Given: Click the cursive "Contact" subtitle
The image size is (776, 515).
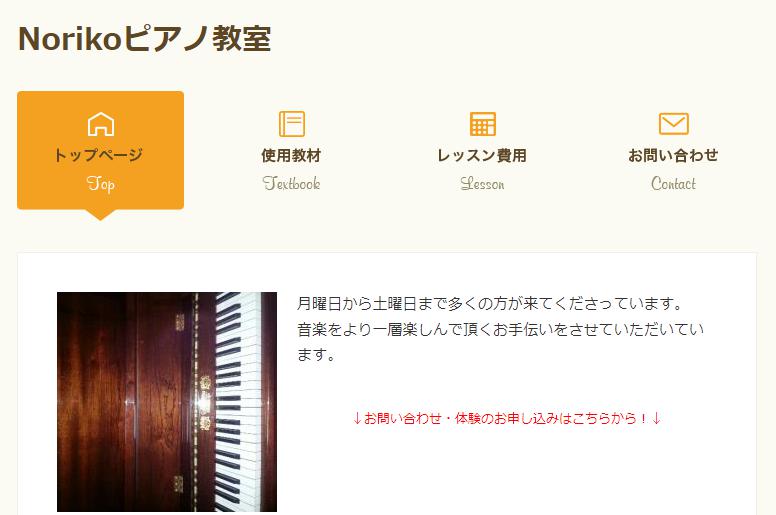Looking at the screenshot, I should pyautogui.click(x=674, y=184).
